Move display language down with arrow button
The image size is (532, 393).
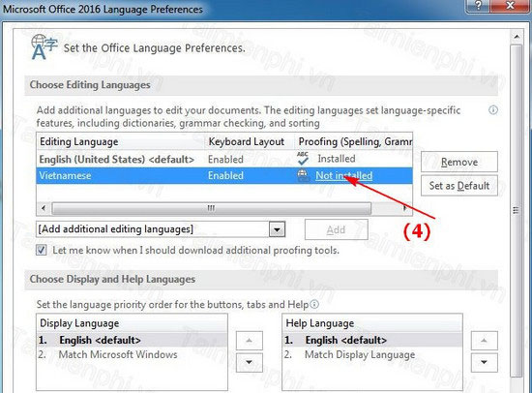[x=249, y=362]
